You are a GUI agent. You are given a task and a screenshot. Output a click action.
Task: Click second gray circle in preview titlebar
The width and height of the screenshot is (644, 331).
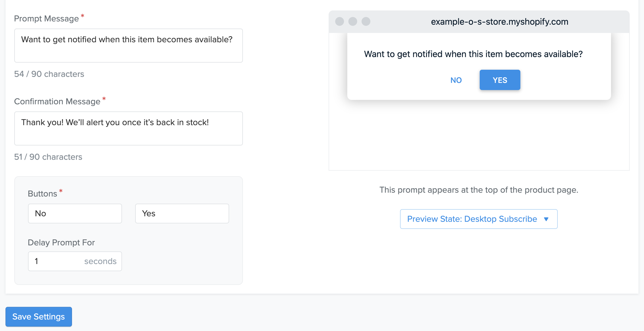point(352,21)
